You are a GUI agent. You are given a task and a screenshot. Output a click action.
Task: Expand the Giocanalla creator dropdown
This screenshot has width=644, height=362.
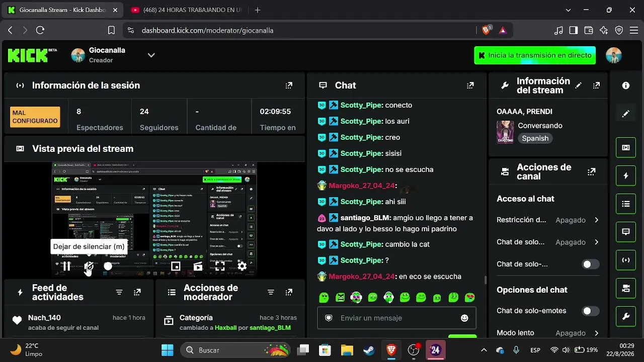point(151,55)
